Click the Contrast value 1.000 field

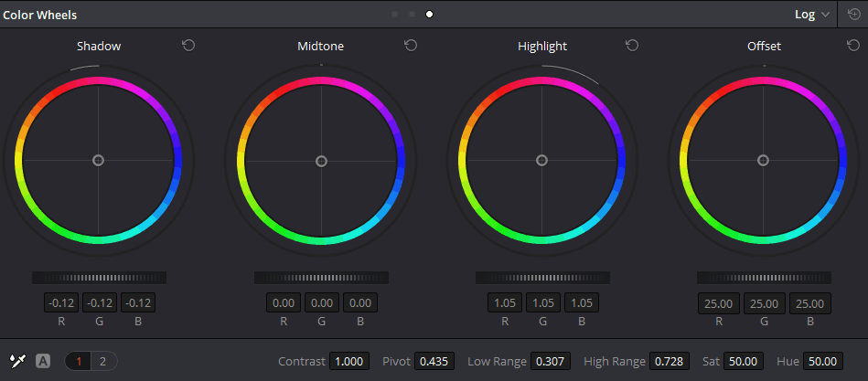[349, 362]
